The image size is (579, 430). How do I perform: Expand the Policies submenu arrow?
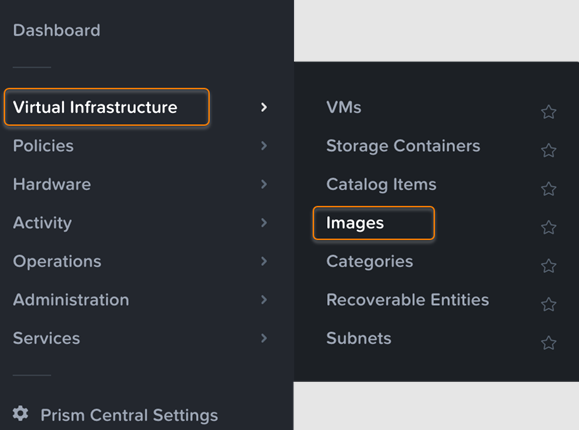[x=264, y=146]
